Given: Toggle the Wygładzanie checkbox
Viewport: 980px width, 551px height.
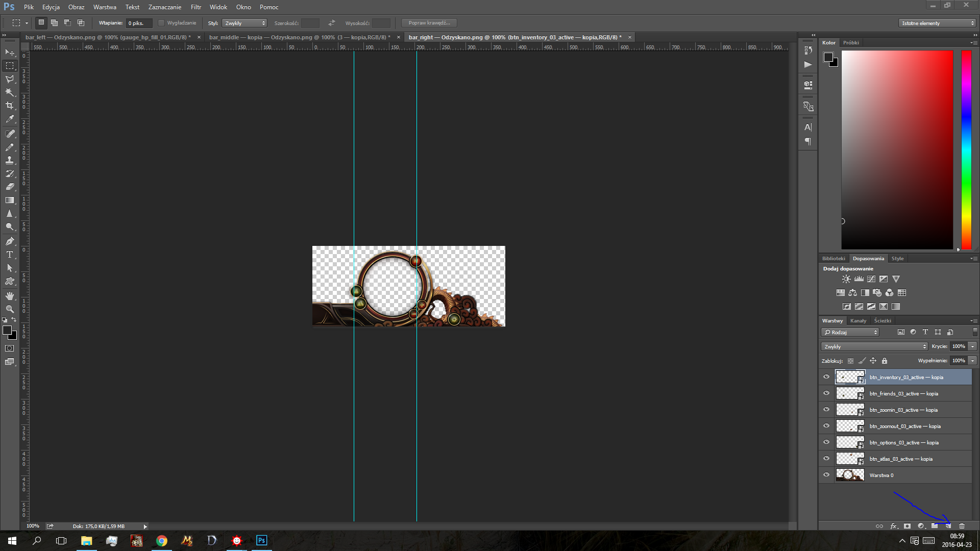Looking at the screenshot, I should pos(161,23).
